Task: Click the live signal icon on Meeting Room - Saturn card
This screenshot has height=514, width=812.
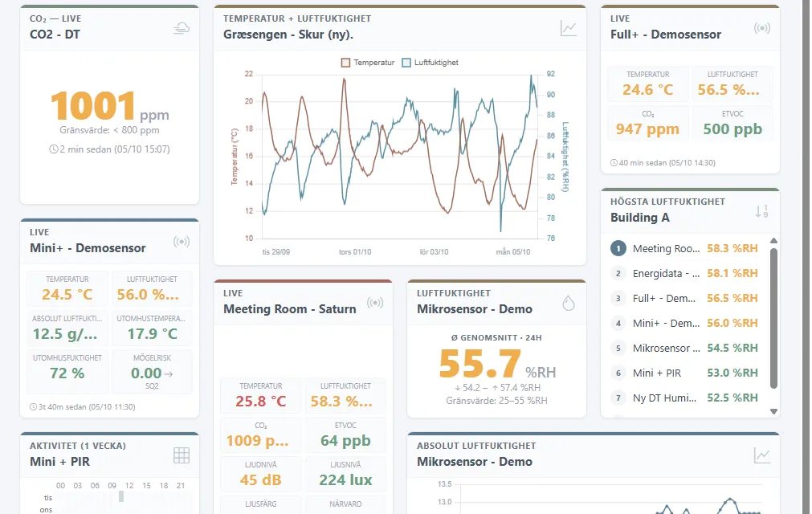Action: [375, 303]
